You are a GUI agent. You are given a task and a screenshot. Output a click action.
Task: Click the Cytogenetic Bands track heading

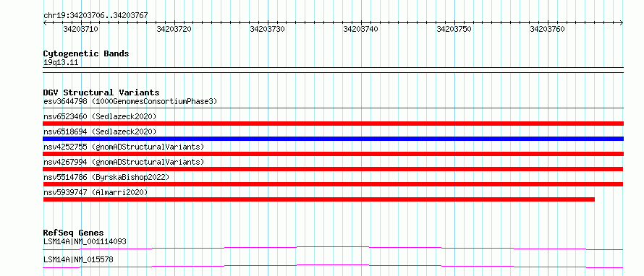[86, 53]
